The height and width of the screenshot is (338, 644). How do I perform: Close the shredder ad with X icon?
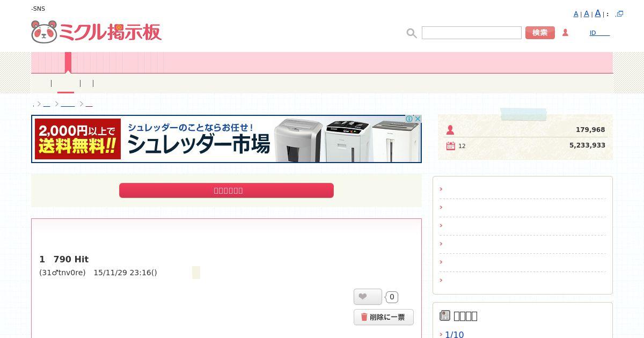point(418,119)
